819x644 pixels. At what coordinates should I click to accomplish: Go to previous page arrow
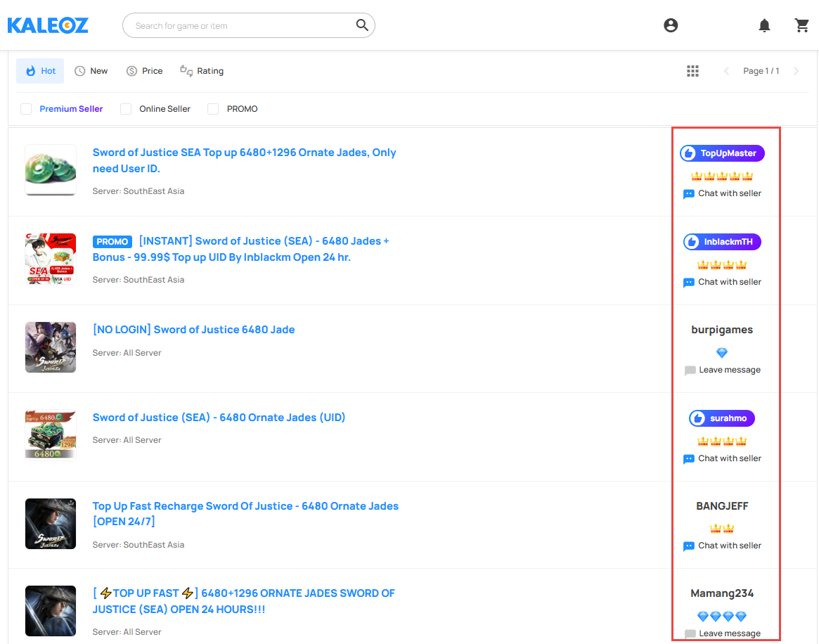(x=726, y=71)
